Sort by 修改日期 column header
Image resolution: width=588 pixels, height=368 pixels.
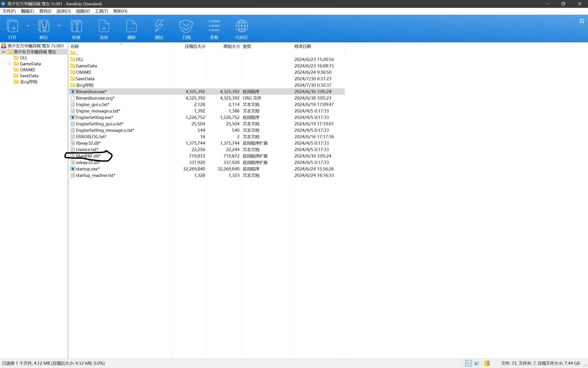(x=302, y=46)
